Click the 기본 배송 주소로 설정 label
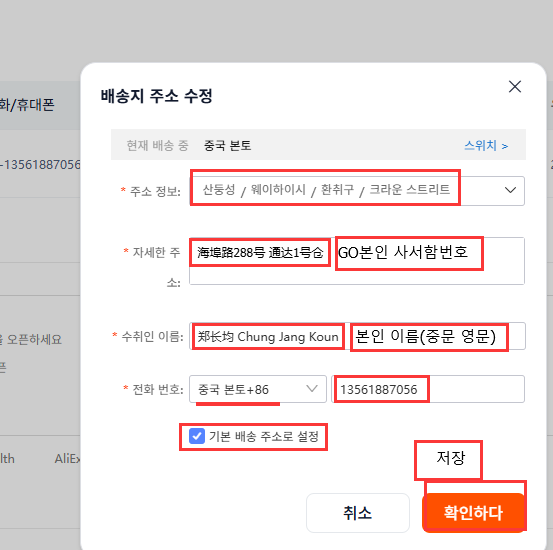Screen dimensions: 553x550 click(x=264, y=436)
